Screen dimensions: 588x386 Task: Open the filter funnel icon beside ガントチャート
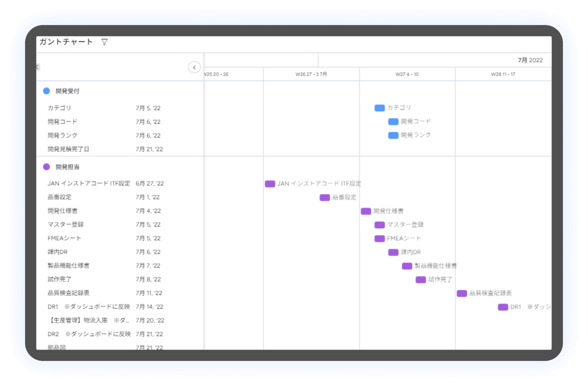pyautogui.click(x=104, y=42)
